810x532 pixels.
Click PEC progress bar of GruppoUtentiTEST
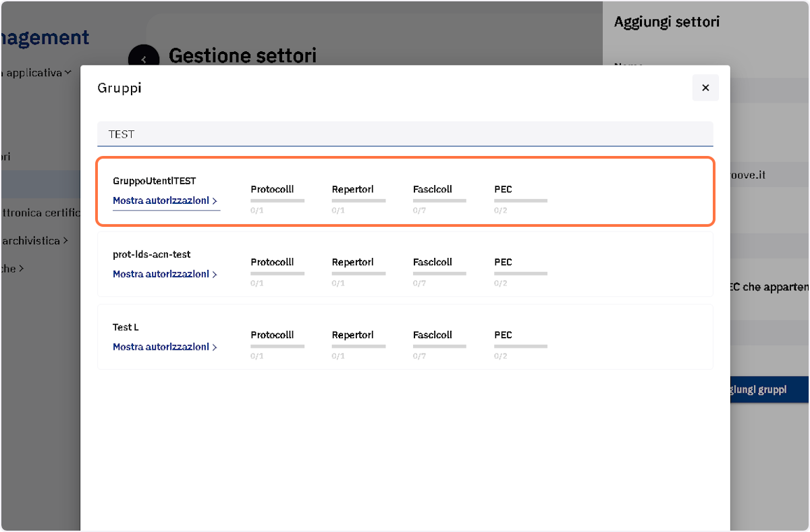coord(520,201)
